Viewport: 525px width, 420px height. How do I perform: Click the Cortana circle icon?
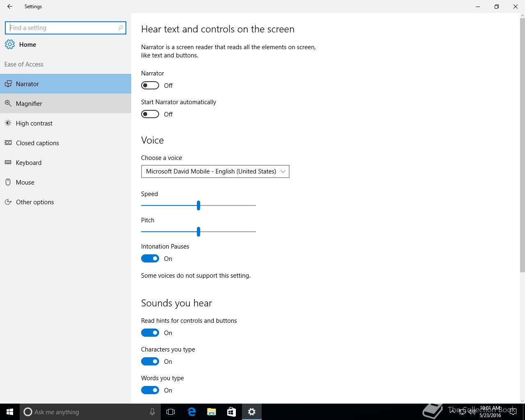coord(28,412)
